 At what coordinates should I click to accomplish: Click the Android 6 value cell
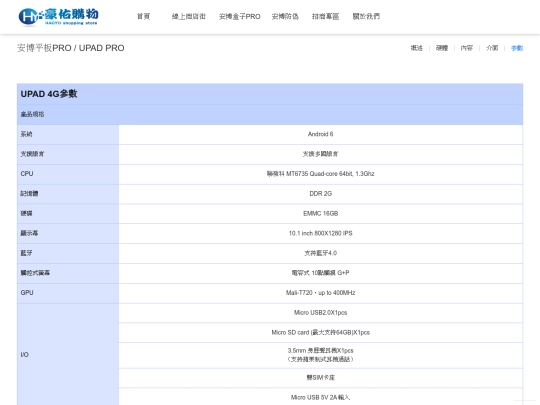(x=321, y=134)
